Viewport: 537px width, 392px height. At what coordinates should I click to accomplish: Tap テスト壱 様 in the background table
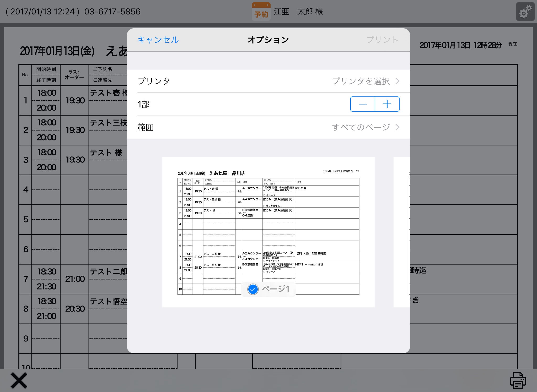(x=109, y=93)
